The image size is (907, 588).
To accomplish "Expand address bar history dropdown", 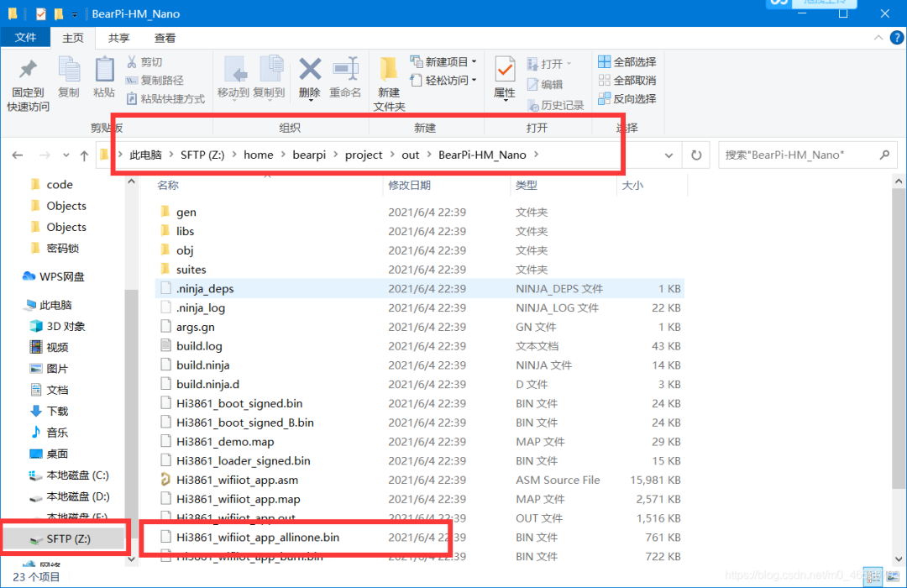I will [668, 155].
